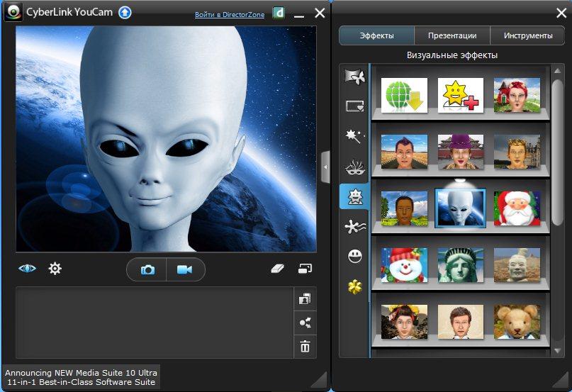572x392 pixels.
Task: Start video recording with the camcorder button
Action: (x=185, y=269)
